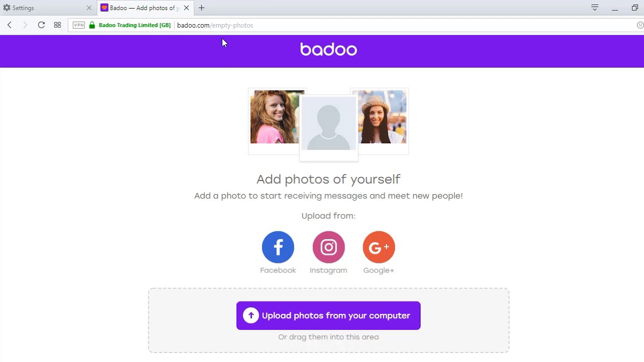The height and width of the screenshot is (362, 644).
Task: Close the Settings tab
Action: pyautogui.click(x=89, y=8)
